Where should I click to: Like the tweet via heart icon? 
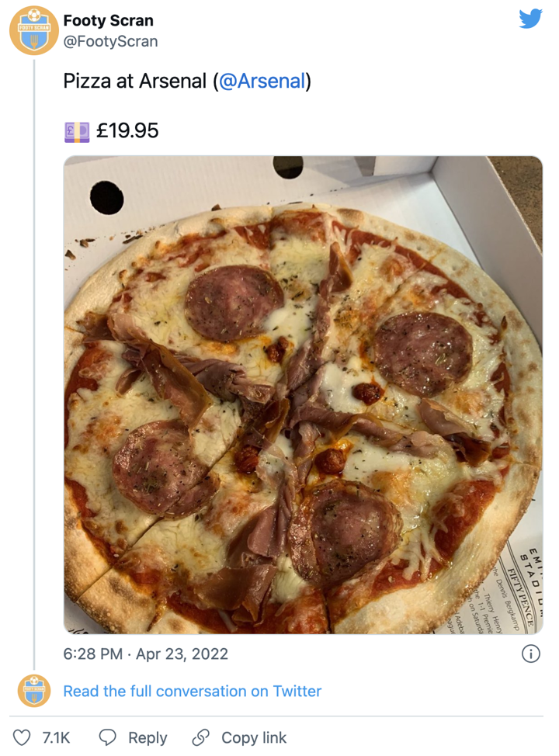(23, 737)
